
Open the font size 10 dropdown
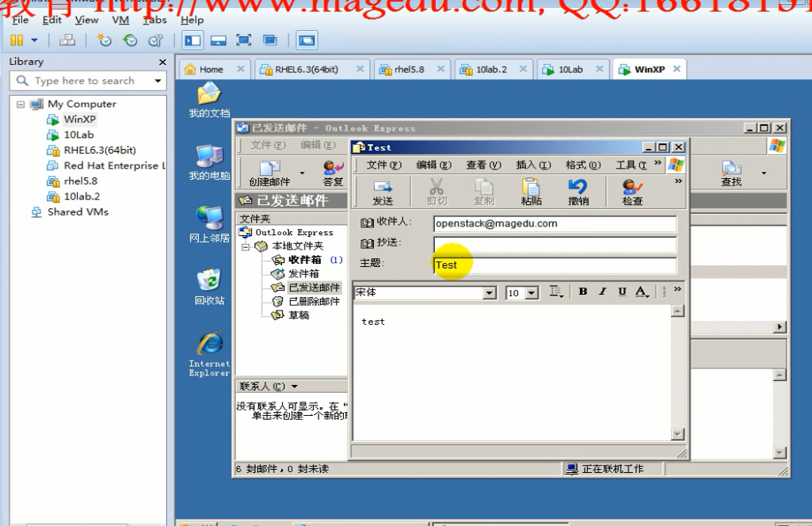click(x=532, y=293)
